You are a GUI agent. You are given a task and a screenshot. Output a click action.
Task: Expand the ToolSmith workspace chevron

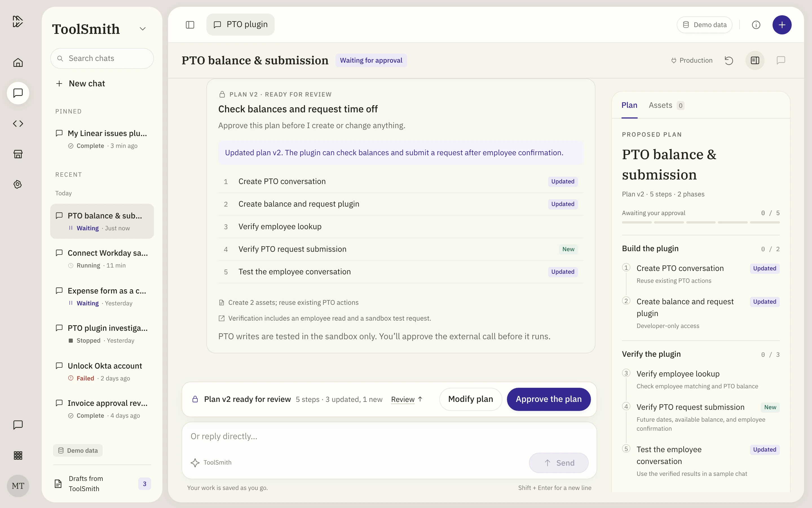click(143, 29)
